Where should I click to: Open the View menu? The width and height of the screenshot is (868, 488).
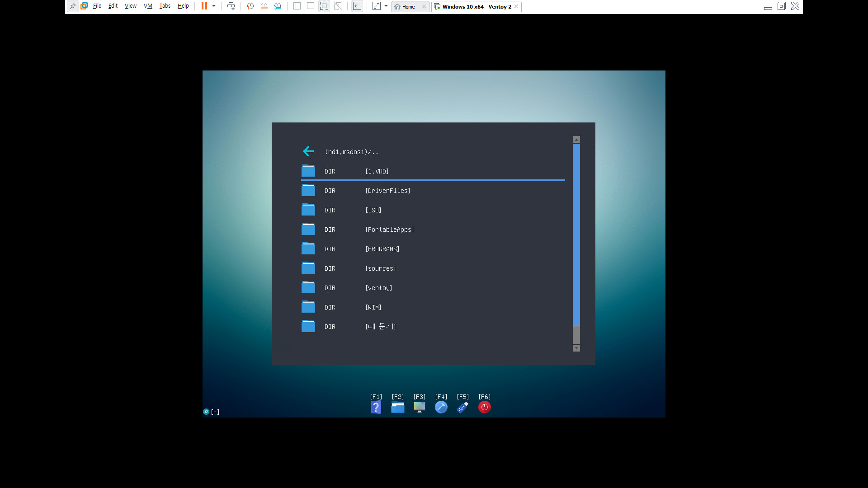click(x=130, y=6)
